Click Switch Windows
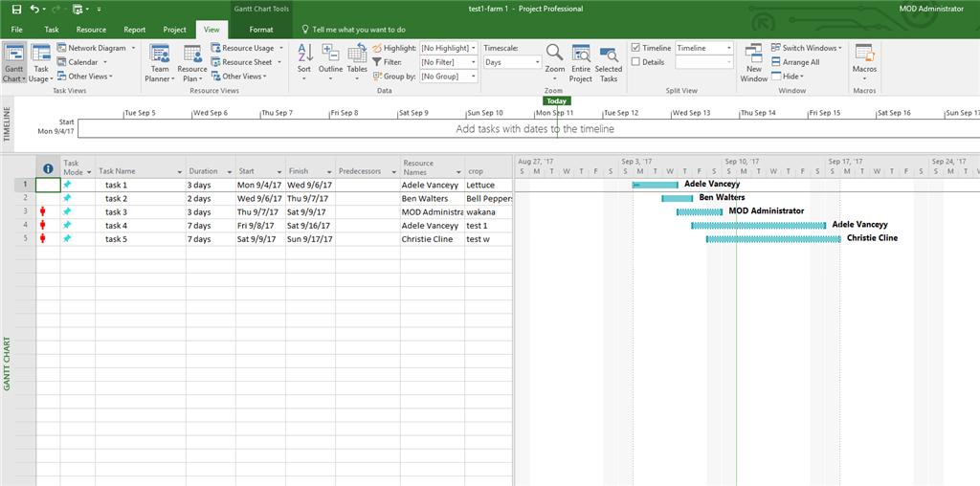980x486 pixels. tap(807, 48)
